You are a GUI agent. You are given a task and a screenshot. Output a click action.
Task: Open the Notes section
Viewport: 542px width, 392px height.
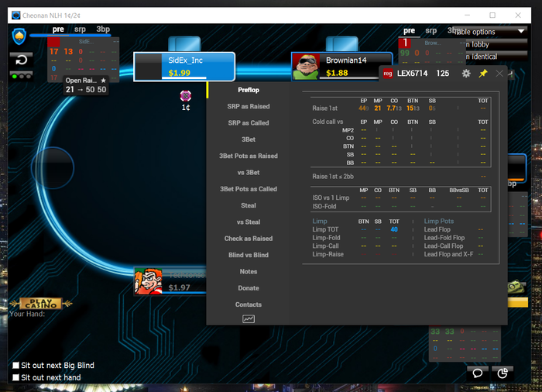(249, 272)
